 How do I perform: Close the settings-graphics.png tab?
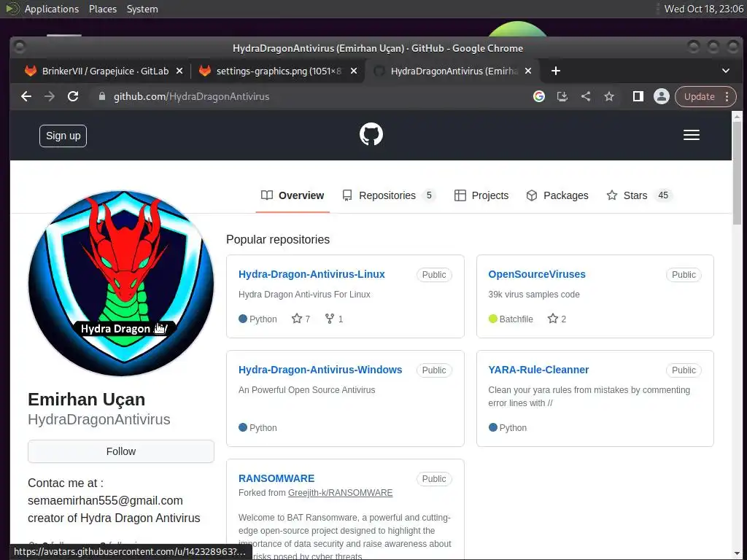click(354, 71)
